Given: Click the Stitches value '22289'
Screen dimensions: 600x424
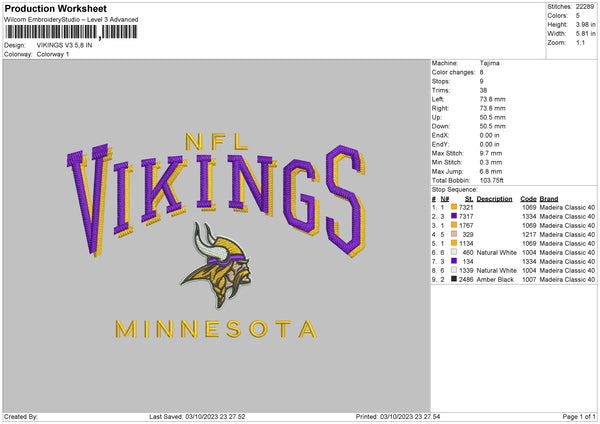Looking at the screenshot, I should (585, 7).
